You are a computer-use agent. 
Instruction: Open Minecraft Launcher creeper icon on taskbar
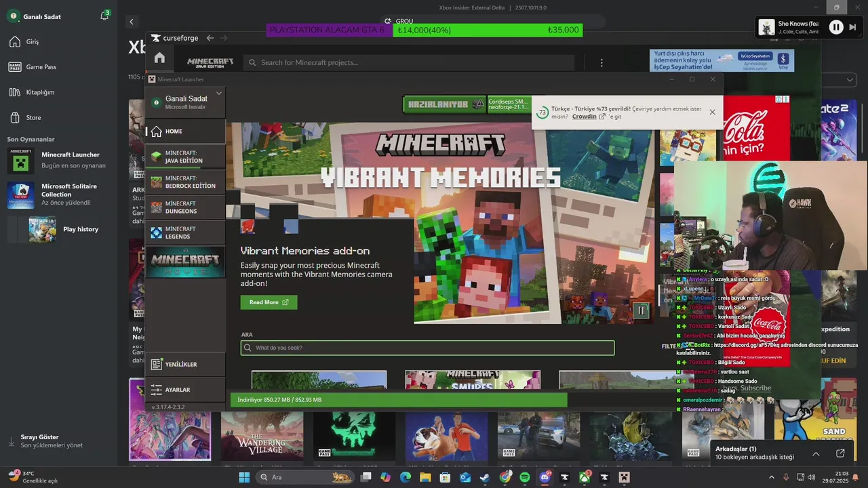(x=625, y=477)
